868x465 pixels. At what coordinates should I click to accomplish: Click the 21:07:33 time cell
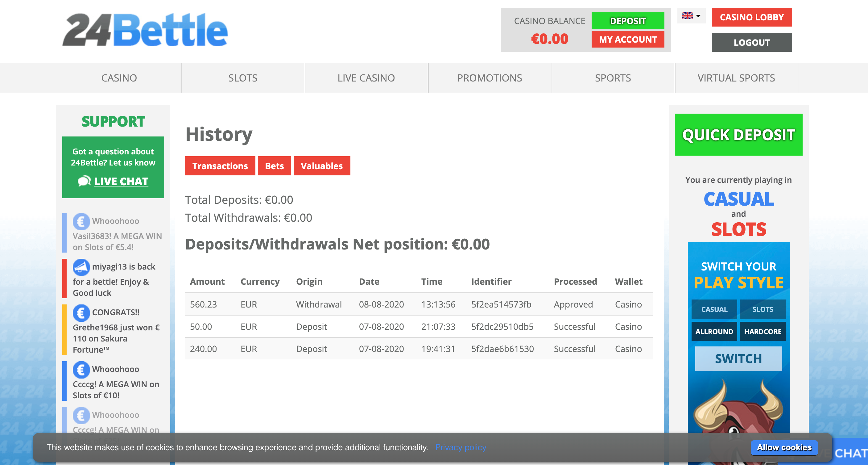[438, 327]
